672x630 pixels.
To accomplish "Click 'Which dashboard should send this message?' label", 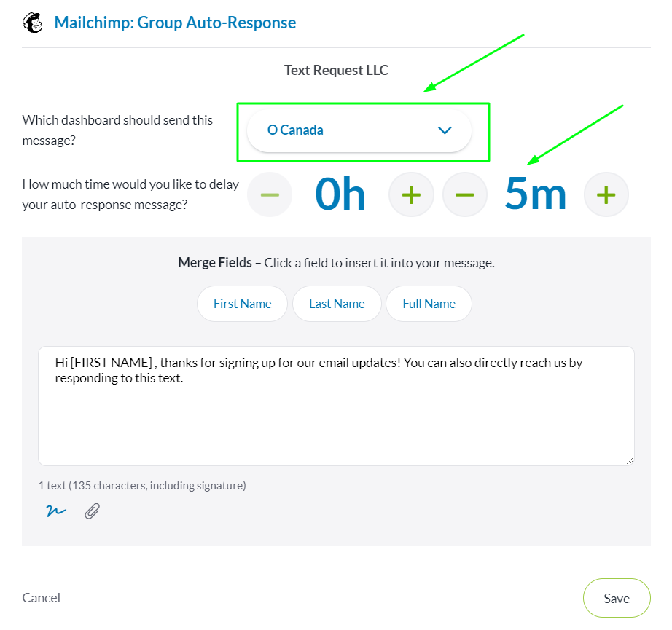I will click(x=117, y=130).
